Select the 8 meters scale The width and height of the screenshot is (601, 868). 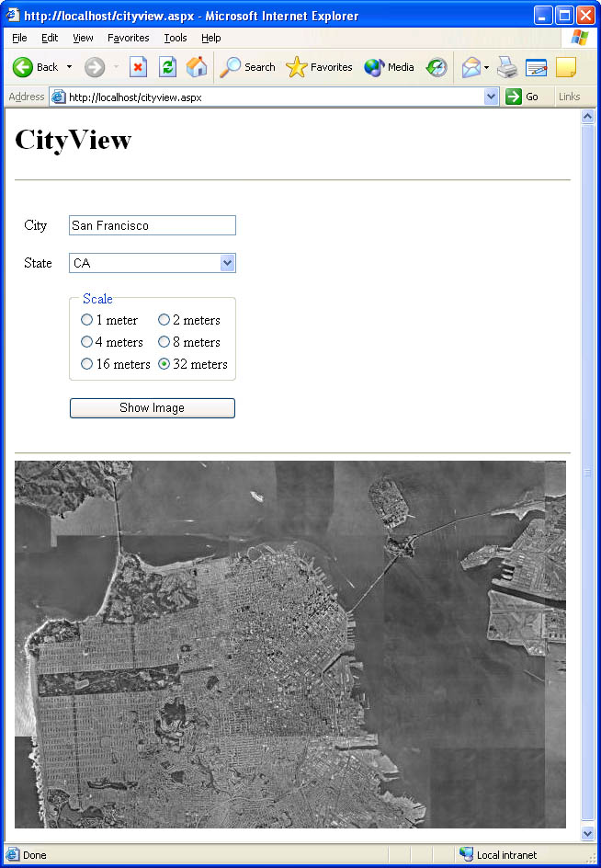[x=164, y=342]
